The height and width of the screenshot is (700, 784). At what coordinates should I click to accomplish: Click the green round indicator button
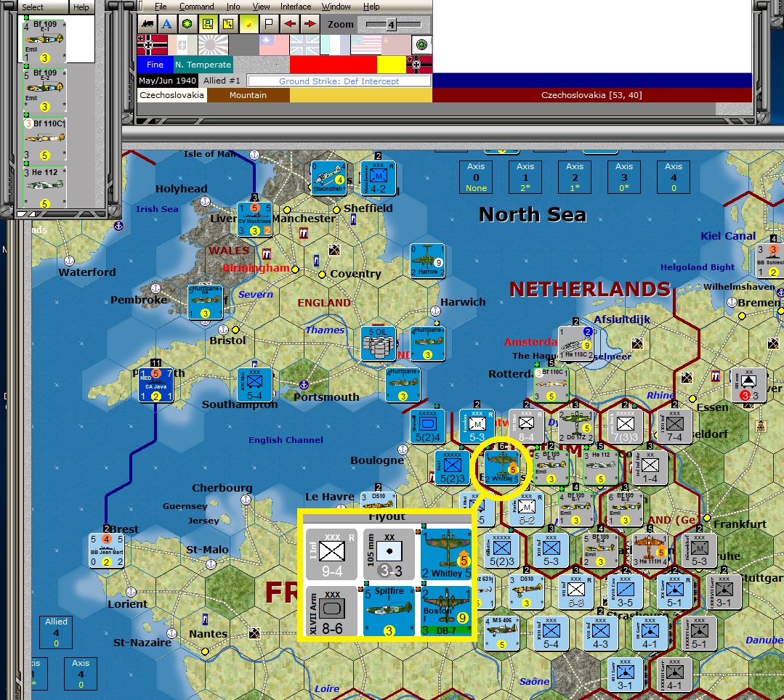422,45
